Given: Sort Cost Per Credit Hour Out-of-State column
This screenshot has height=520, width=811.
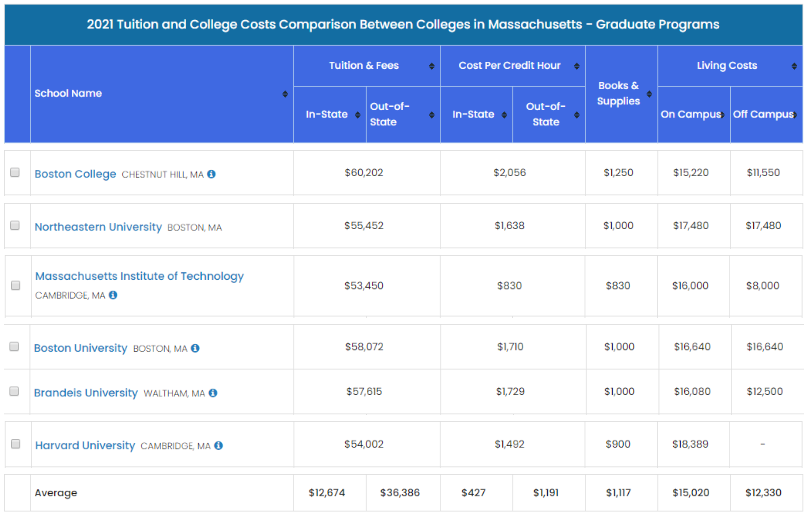Looking at the screenshot, I should [x=578, y=115].
